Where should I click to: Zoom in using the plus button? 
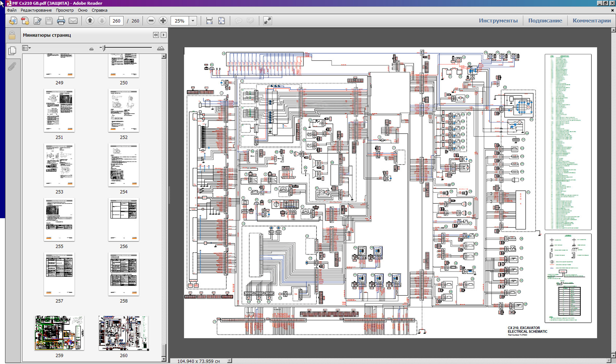click(163, 21)
